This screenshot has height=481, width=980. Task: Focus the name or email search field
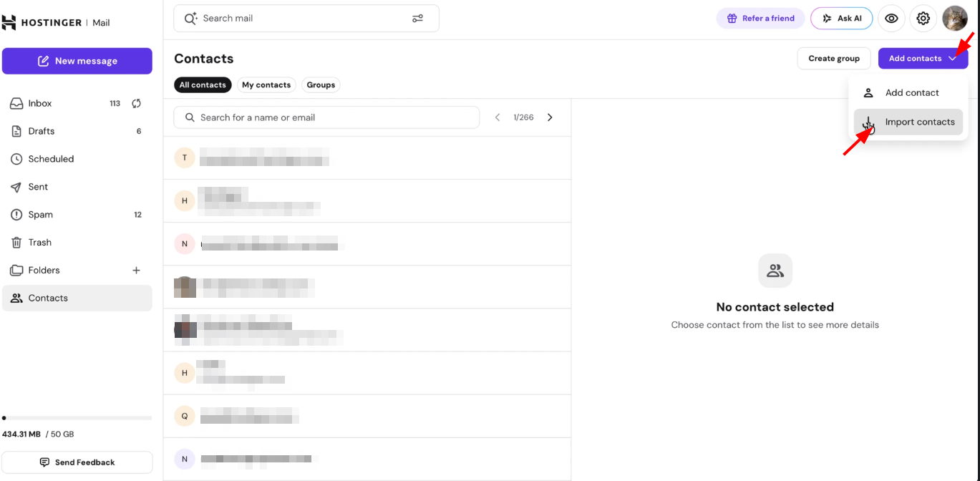coord(326,117)
